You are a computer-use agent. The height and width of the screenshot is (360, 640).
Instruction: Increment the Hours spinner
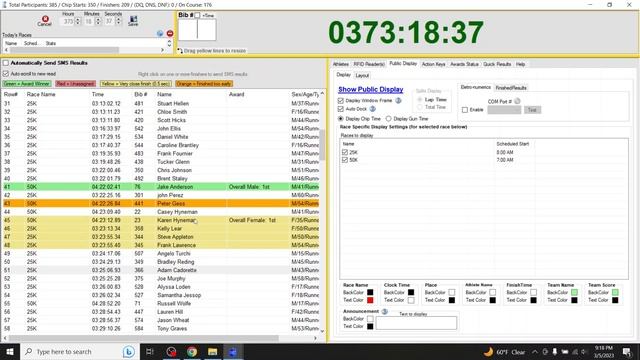[x=78, y=19]
